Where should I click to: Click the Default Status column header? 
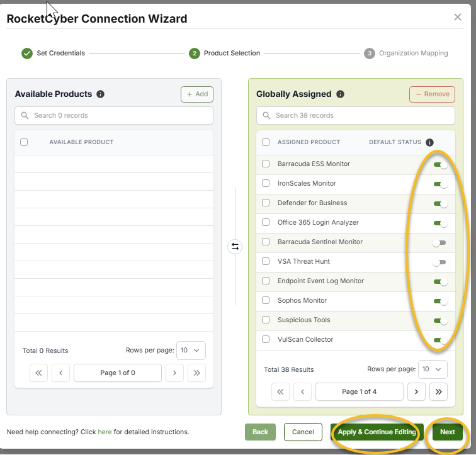(x=395, y=142)
